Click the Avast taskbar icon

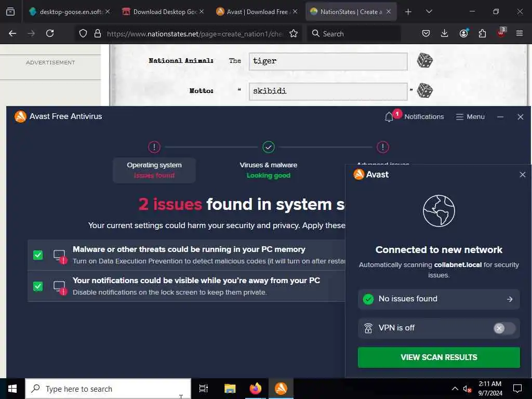click(x=281, y=389)
